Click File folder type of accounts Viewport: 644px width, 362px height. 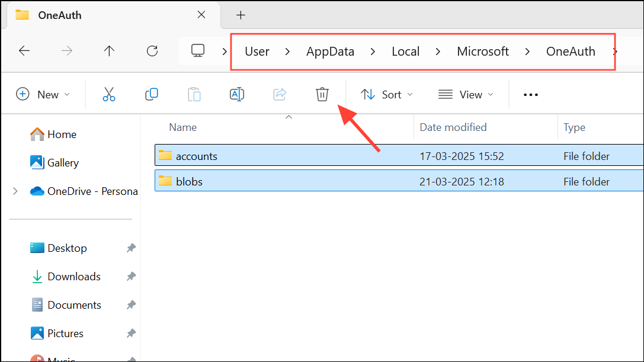[587, 156]
